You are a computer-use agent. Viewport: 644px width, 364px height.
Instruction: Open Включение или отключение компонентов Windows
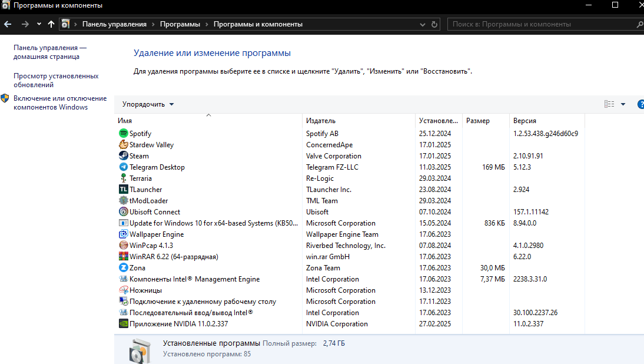point(60,102)
